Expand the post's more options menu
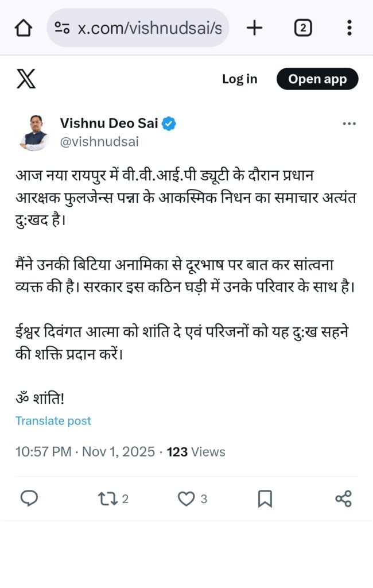Image resolution: width=373 pixels, height=588 pixels. (349, 123)
